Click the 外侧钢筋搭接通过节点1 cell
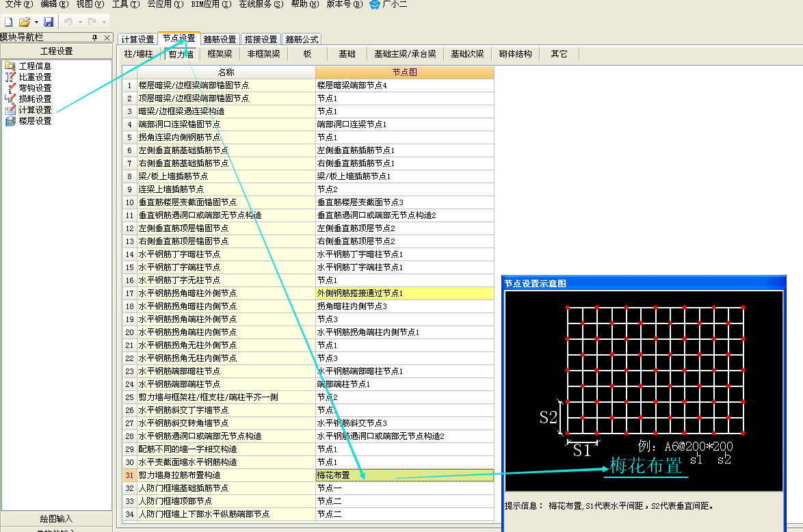This screenshot has height=532, width=803. (x=404, y=293)
